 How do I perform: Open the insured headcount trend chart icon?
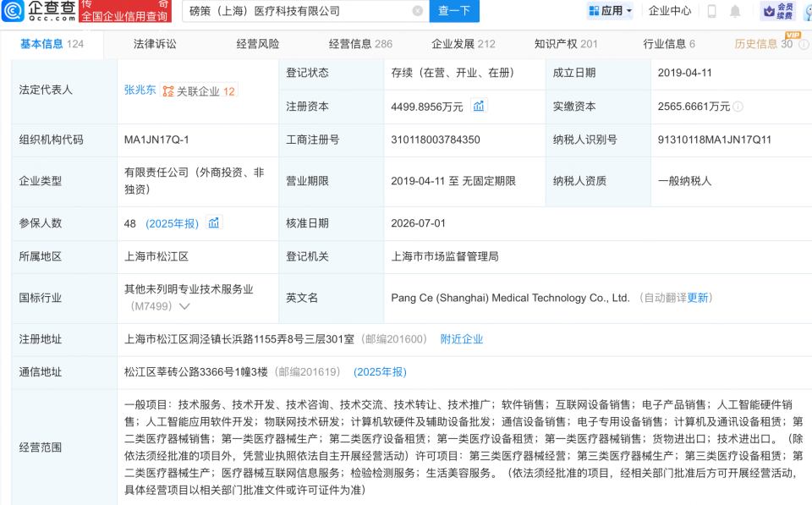click(x=214, y=222)
